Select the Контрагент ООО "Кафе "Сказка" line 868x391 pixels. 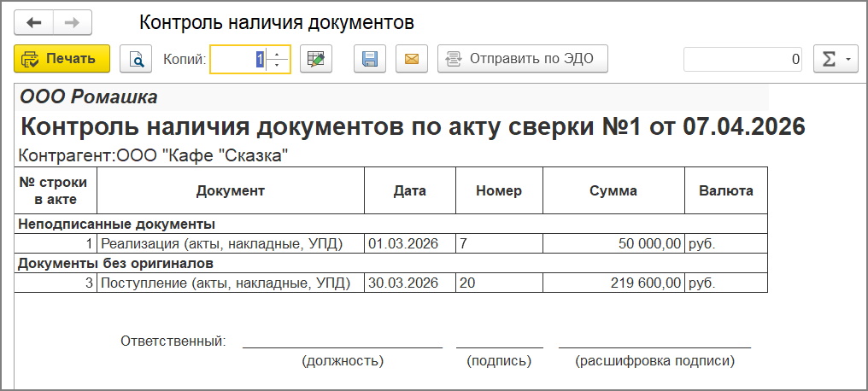tap(153, 156)
